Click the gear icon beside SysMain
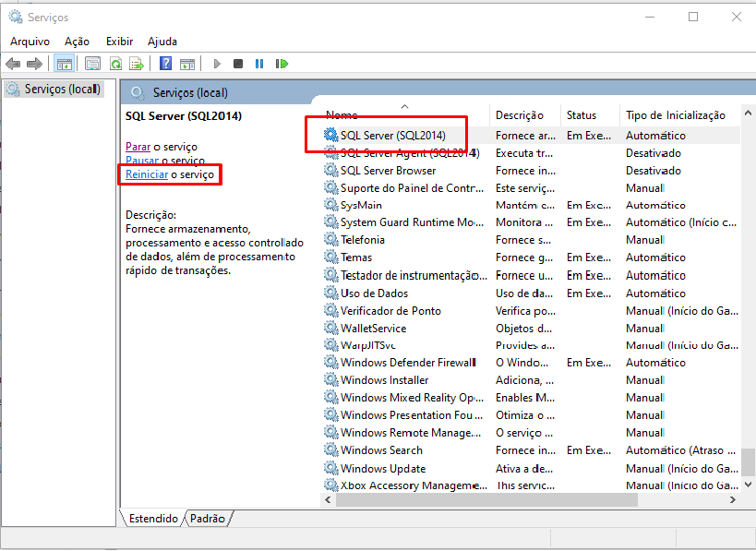The image size is (756, 551). point(330,205)
